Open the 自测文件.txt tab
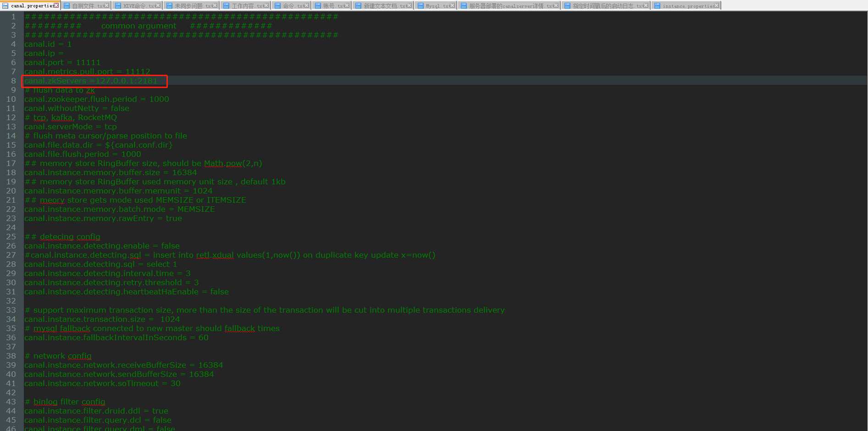 tap(86, 6)
